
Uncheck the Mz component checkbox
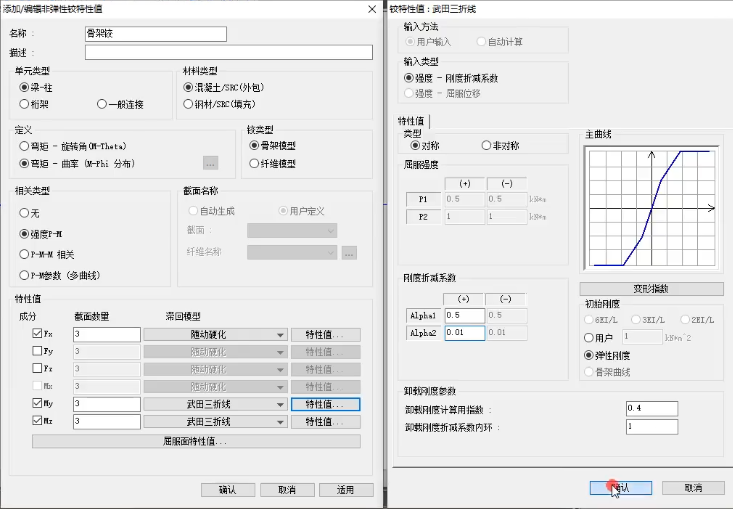click(39, 422)
